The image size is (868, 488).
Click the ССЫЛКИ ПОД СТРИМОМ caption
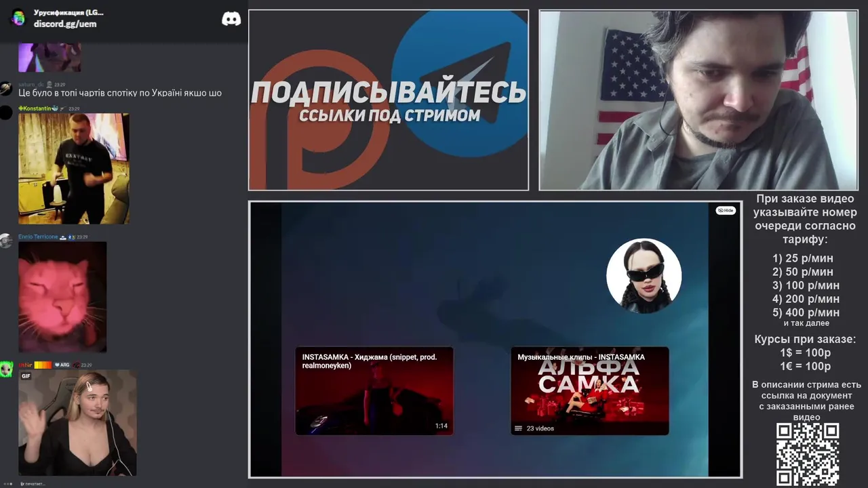point(389,116)
